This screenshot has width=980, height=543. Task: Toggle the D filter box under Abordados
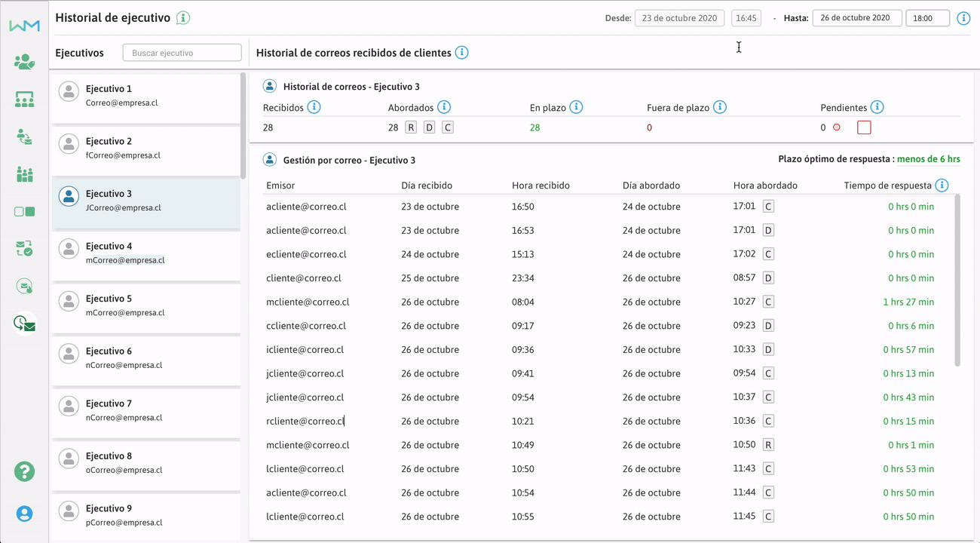[x=429, y=127]
